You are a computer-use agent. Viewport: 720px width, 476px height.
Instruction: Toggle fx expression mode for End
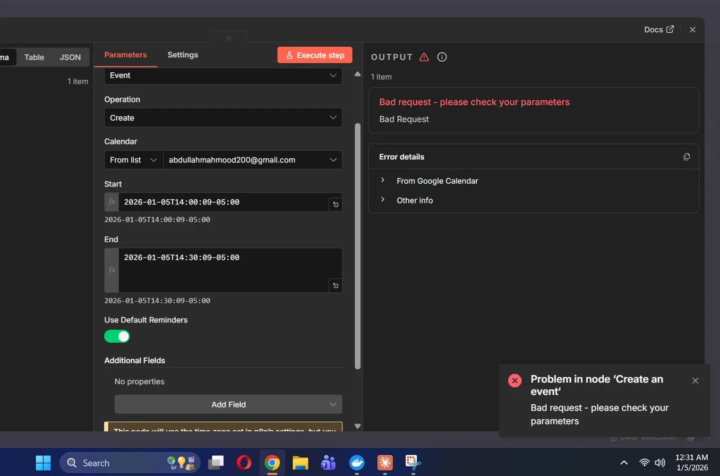(x=112, y=270)
